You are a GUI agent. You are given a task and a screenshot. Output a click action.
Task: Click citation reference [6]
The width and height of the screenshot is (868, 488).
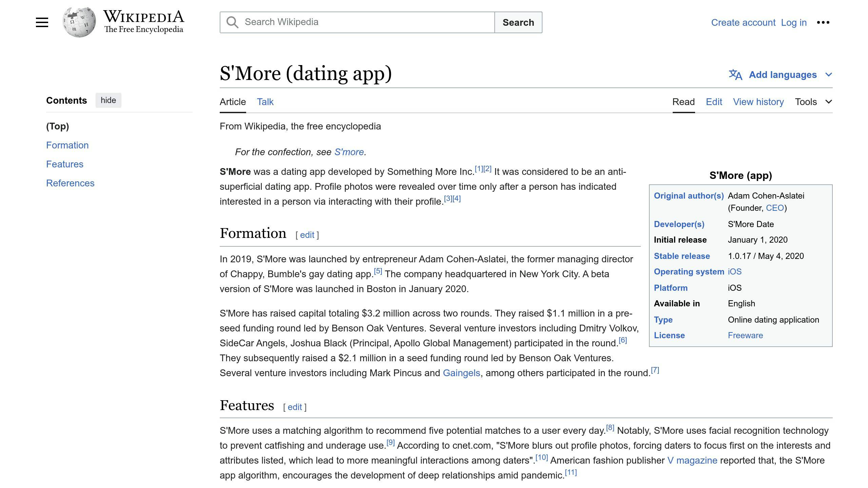[623, 340]
